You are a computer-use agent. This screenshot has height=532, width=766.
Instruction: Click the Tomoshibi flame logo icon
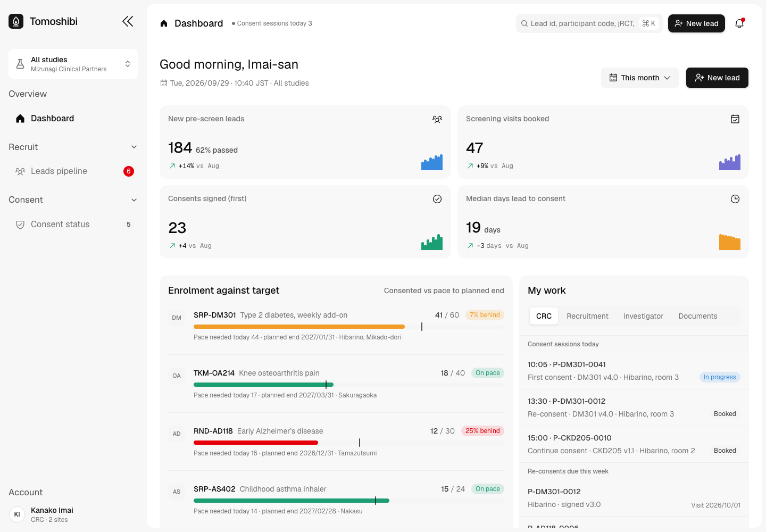(16, 21)
